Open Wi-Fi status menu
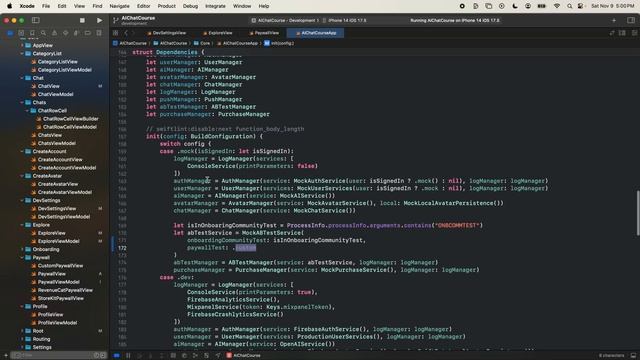640x360 pixels. [557, 6]
